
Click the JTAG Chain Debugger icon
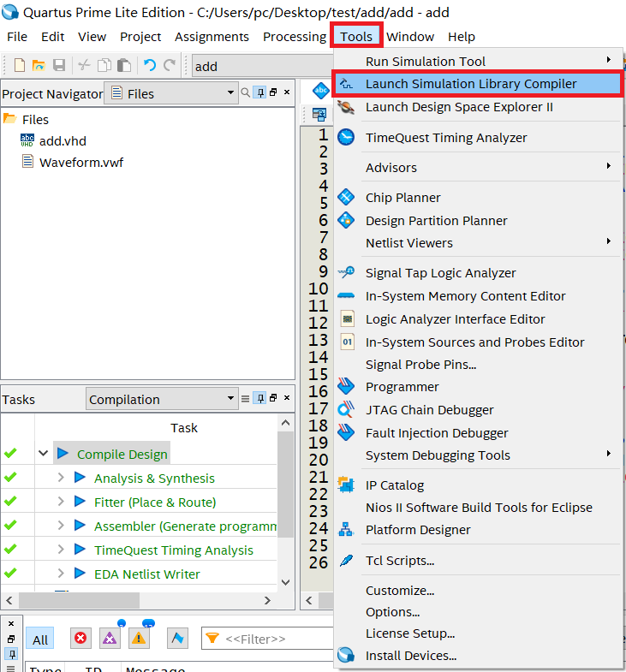point(346,409)
